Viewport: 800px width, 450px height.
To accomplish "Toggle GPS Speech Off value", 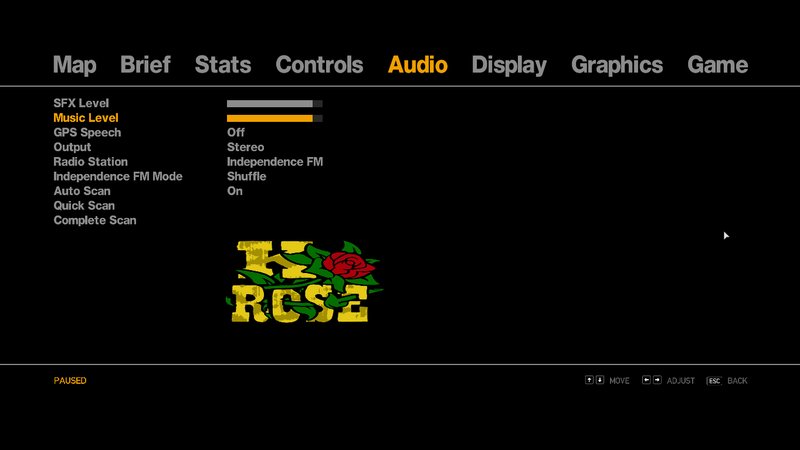I will (x=236, y=133).
